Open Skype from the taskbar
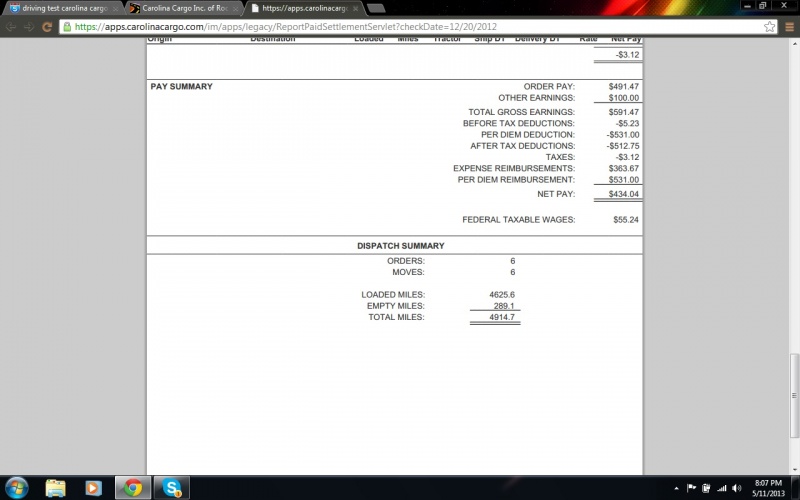800x500 pixels. pyautogui.click(x=171, y=487)
